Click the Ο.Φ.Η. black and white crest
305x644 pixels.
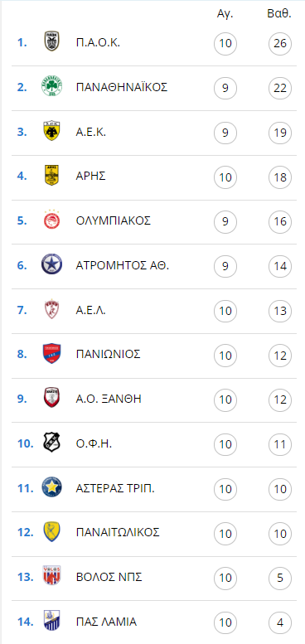point(52,443)
